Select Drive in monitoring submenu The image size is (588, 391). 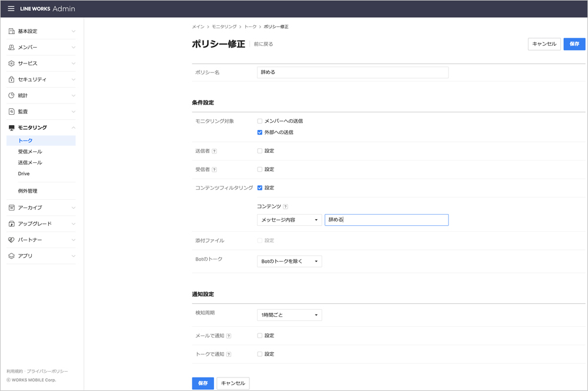[x=24, y=174]
